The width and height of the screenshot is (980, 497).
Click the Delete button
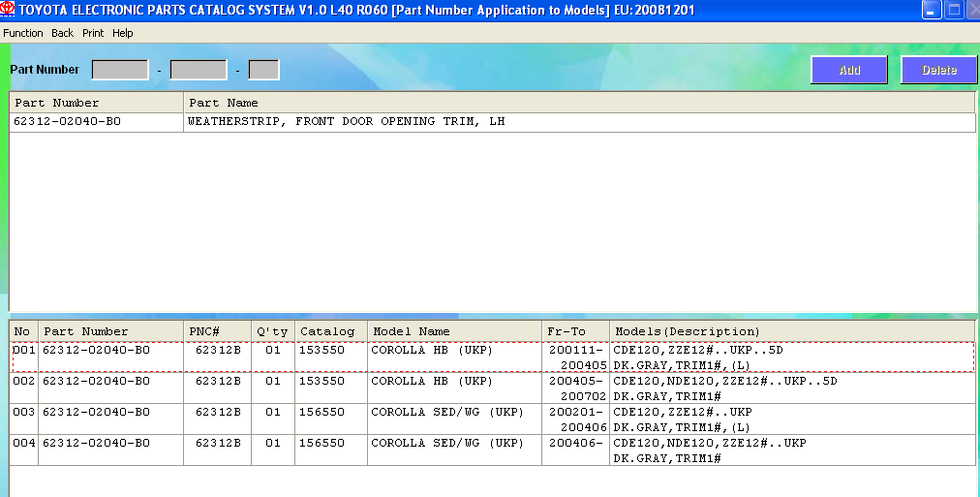[x=938, y=70]
